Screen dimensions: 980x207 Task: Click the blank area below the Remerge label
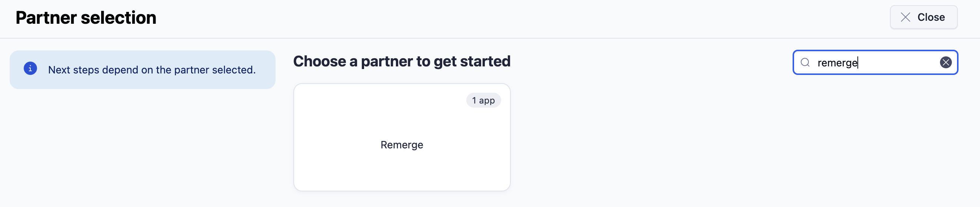click(402, 171)
